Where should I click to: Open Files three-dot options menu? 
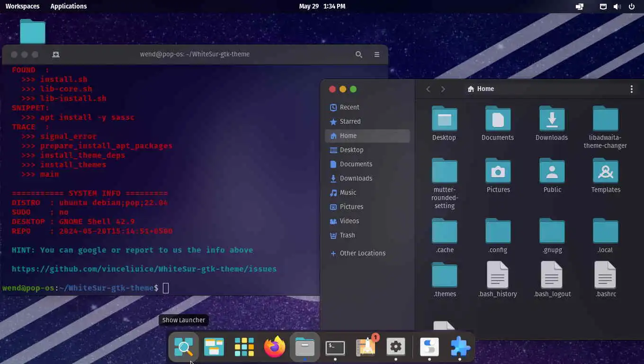(632, 89)
